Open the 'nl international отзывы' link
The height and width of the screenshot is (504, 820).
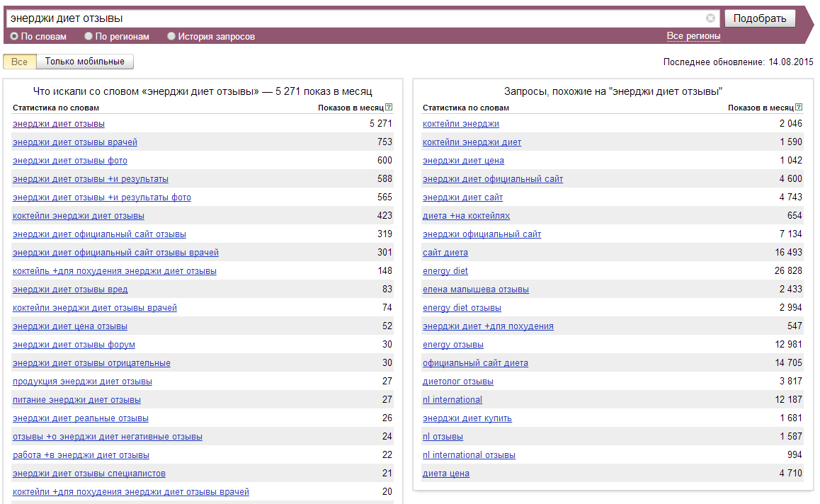click(469, 455)
